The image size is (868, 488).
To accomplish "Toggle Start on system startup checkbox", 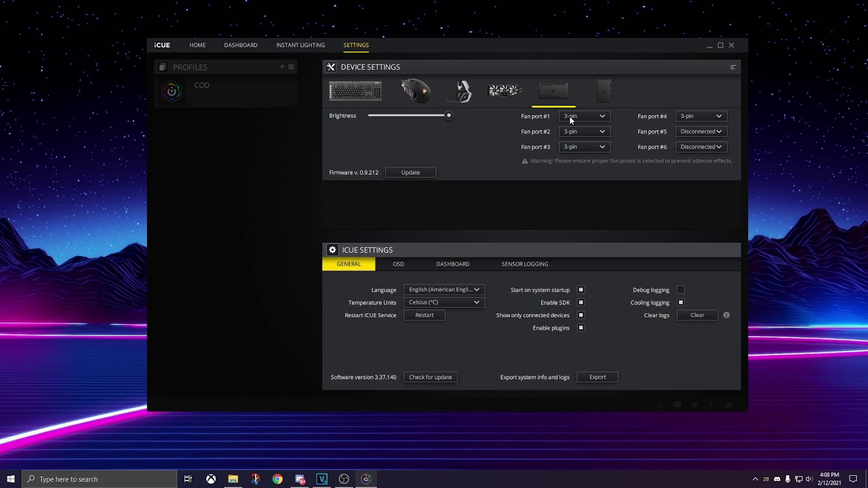I will pos(581,290).
